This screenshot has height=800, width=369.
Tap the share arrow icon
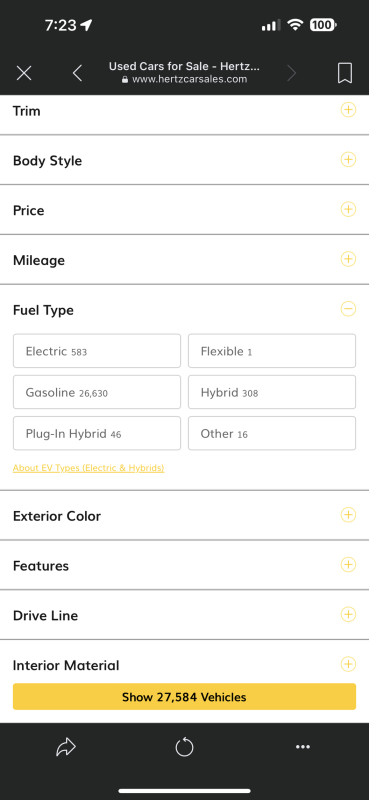tap(66, 747)
